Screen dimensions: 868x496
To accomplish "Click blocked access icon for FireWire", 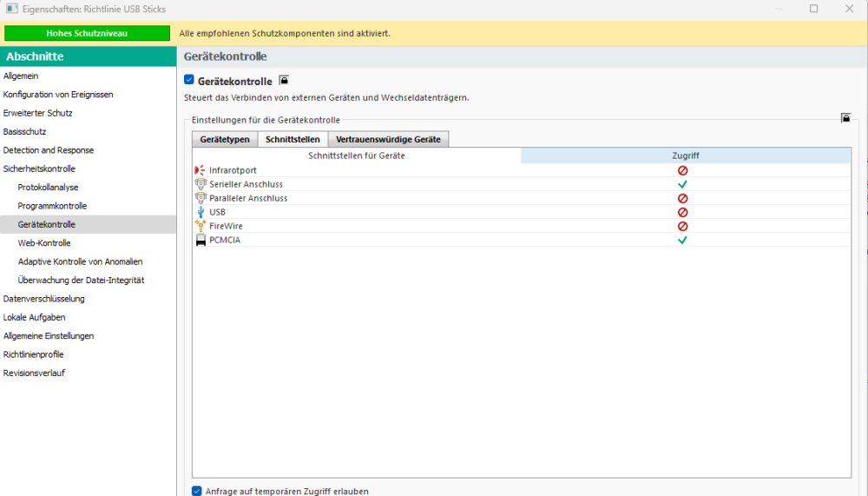I will pyautogui.click(x=682, y=226).
